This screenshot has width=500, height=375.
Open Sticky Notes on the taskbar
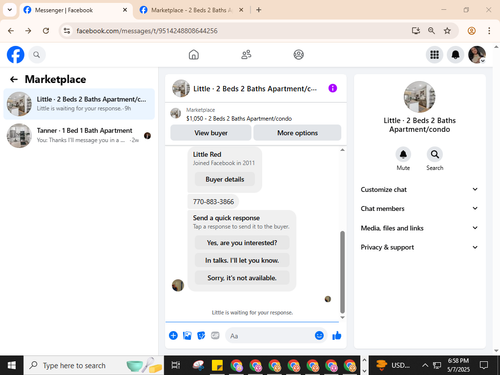tap(217, 365)
